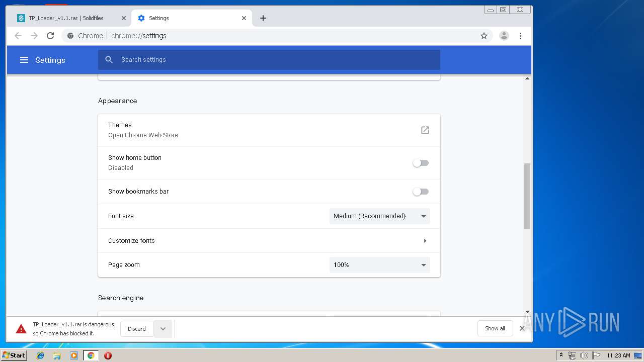644x362 pixels.
Task: Switch to the Settings tab
Action: pyautogui.click(x=192, y=18)
